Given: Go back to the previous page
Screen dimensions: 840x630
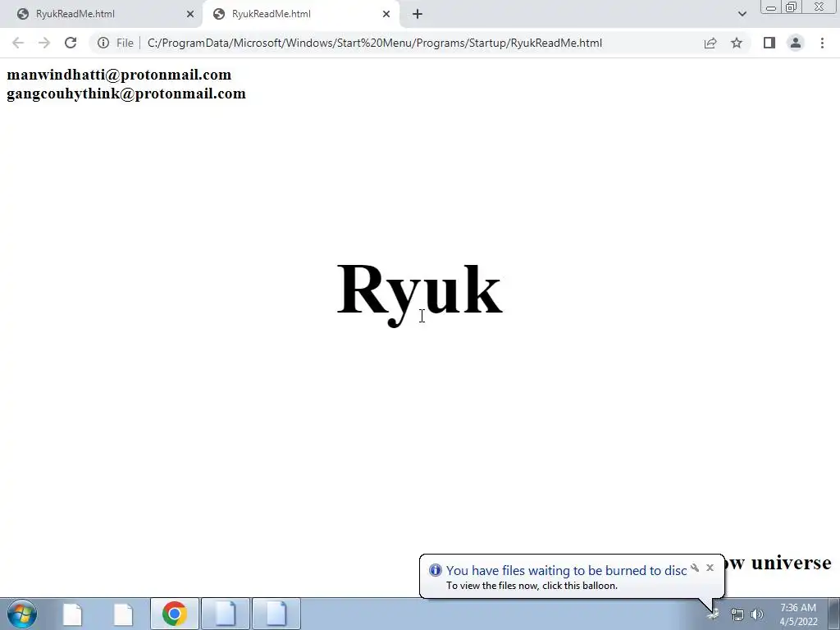Looking at the screenshot, I should click(x=18, y=43).
